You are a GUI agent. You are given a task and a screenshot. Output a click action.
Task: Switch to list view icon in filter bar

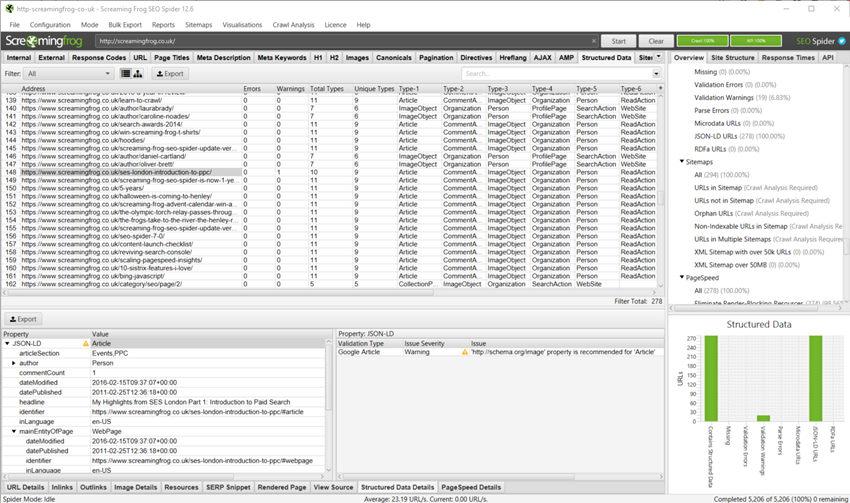[126, 73]
